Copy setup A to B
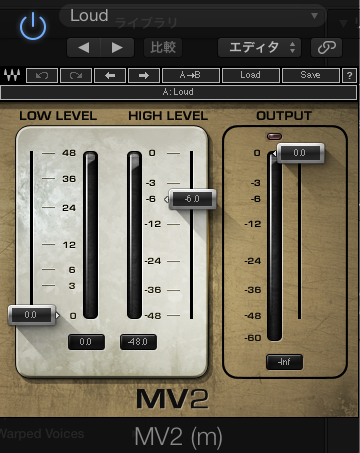Viewport: 360px width, 453px height. 191,75
